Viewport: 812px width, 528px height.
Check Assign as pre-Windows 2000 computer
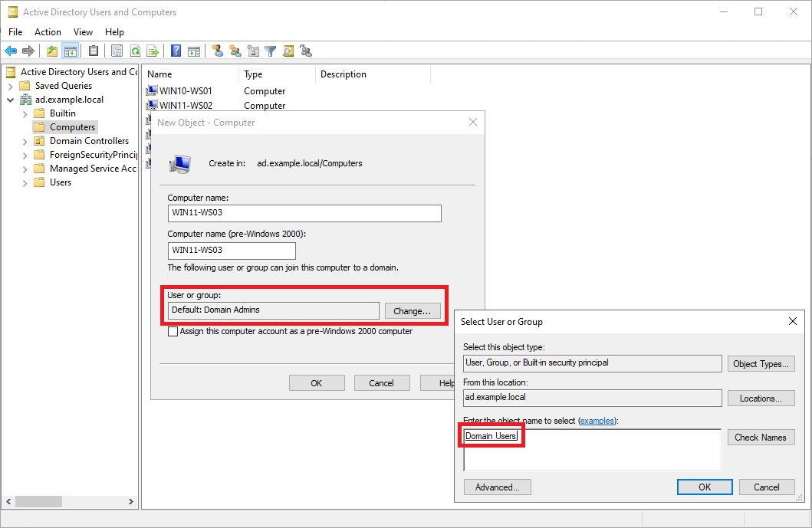point(173,331)
